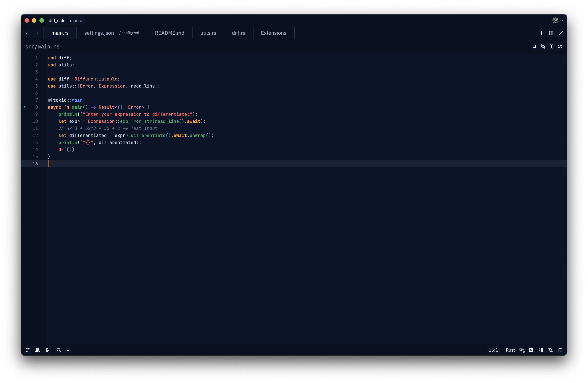The width and height of the screenshot is (588, 383).
Task: Toggle the chat panel icon
Action: pos(541,350)
